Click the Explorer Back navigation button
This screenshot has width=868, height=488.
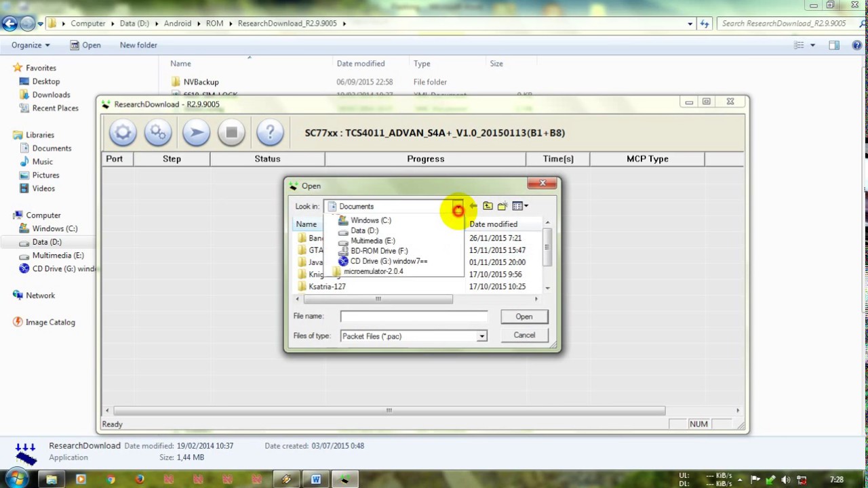click(9, 23)
